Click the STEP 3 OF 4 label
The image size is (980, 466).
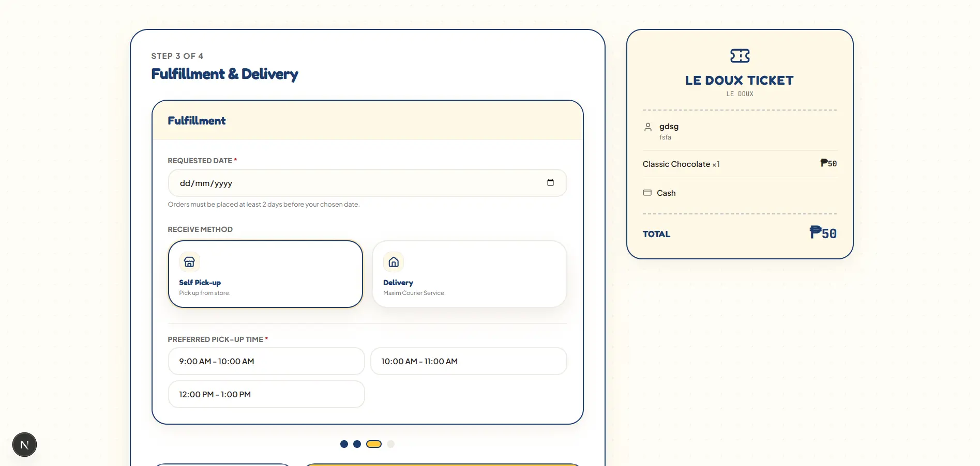(x=177, y=56)
